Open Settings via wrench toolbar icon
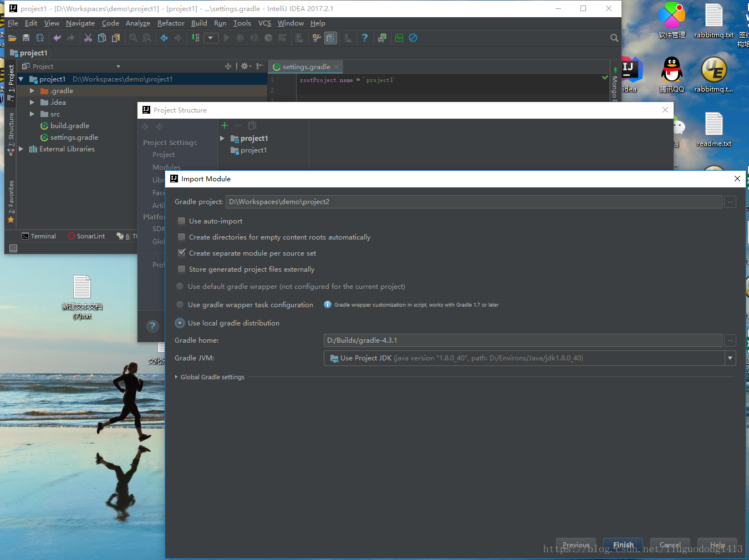Screen dimensions: 749x560 (317, 38)
